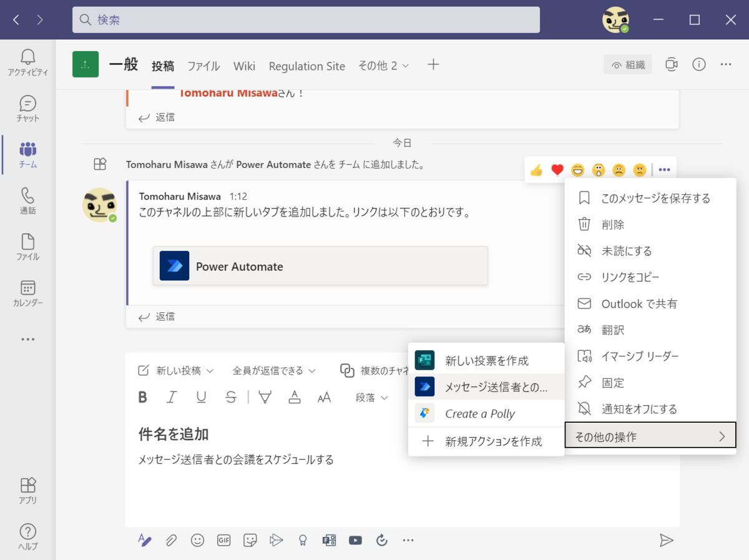Open Calls in the left rail
This screenshot has width=749, height=560.
27,202
